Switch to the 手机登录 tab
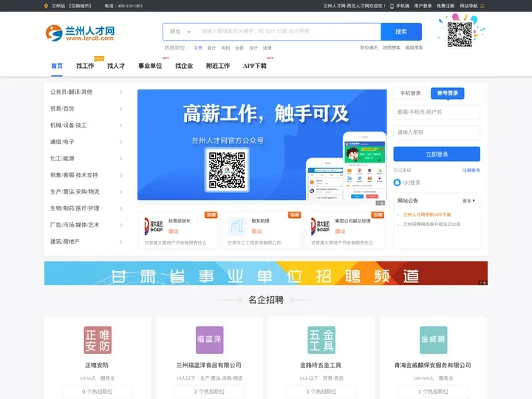532x399 pixels. pyautogui.click(x=410, y=93)
